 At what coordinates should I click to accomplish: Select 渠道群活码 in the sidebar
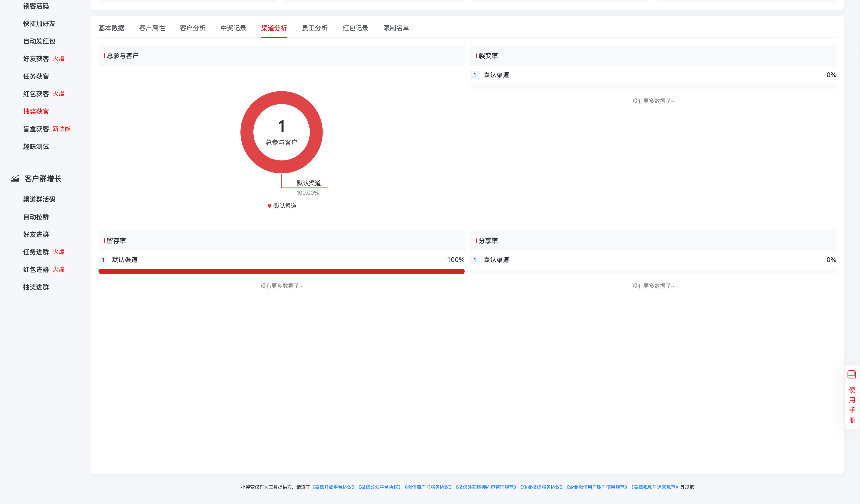pyautogui.click(x=39, y=199)
